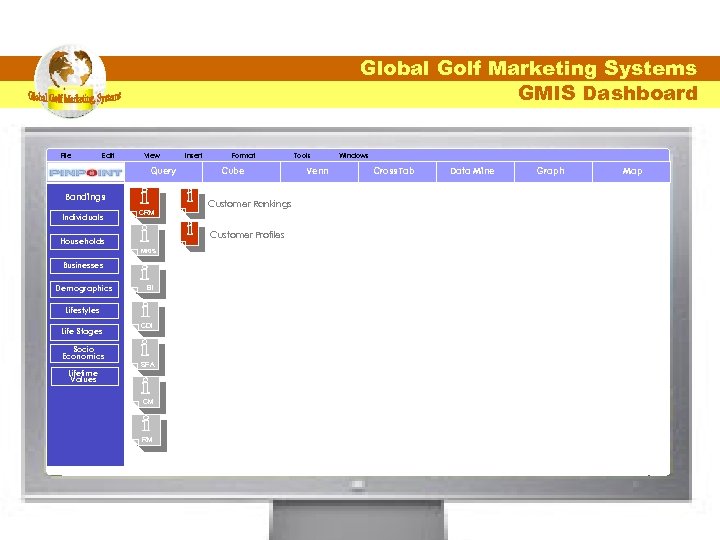Select the grey FM module icon
Screen dimensions: 720x540
pyautogui.click(x=148, y=431)
